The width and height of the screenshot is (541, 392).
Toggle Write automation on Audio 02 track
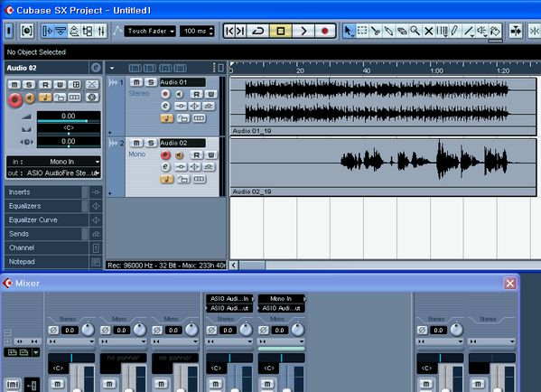pos(210,154)
